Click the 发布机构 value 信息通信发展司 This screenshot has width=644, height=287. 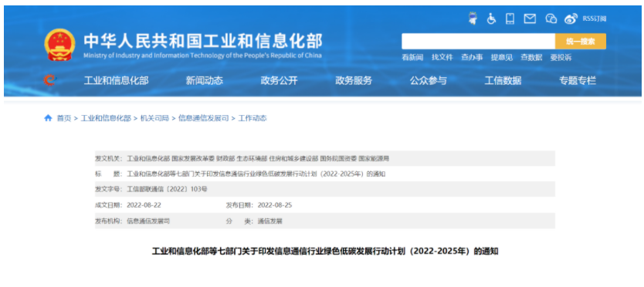pos(148,221)
